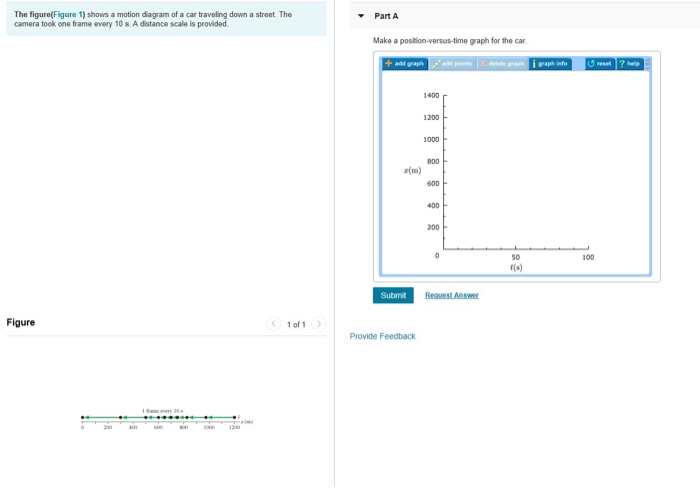Click the 1200 tick label on graph
The image size is (700, 488).
(431, 117)
